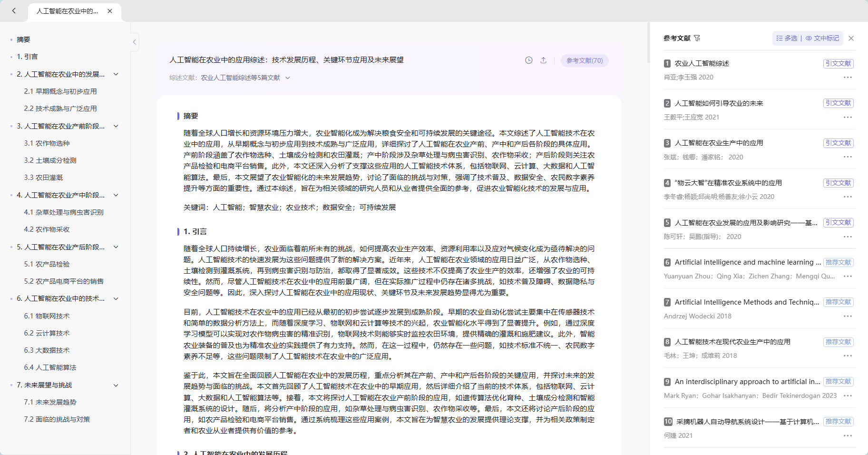868x455 pixels.
Task: Collapse 7. 未来展望与挑战 with its chevron
Action: pos(116,385)
